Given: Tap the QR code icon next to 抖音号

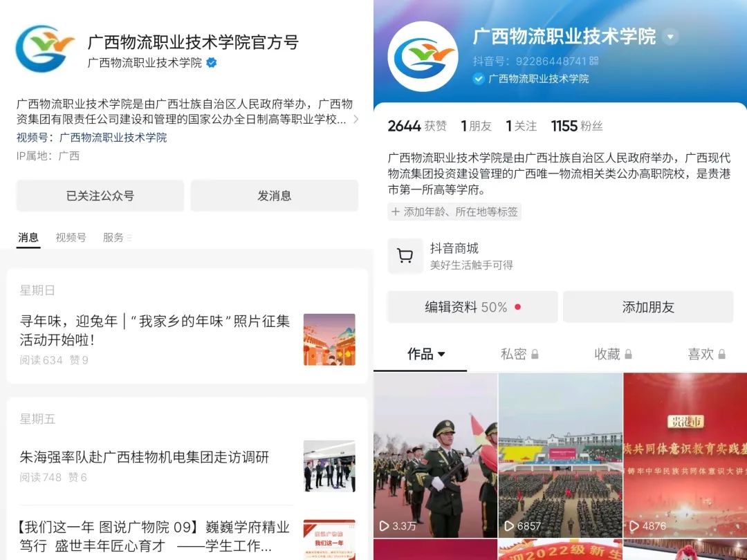Looking at the screenshot, I should coord(593,61).
